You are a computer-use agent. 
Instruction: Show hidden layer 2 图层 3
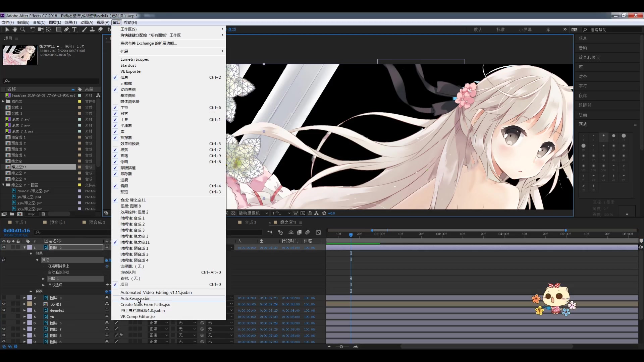(4, 298)
